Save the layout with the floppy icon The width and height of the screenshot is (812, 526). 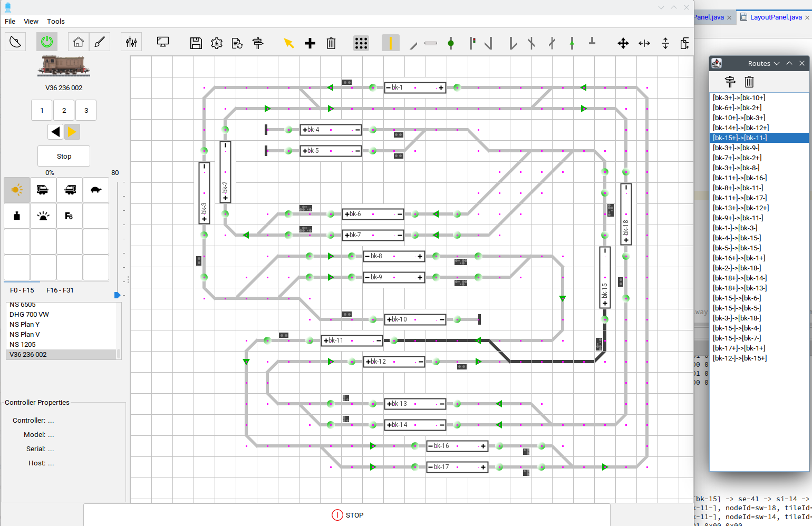[x=196, y=43]
